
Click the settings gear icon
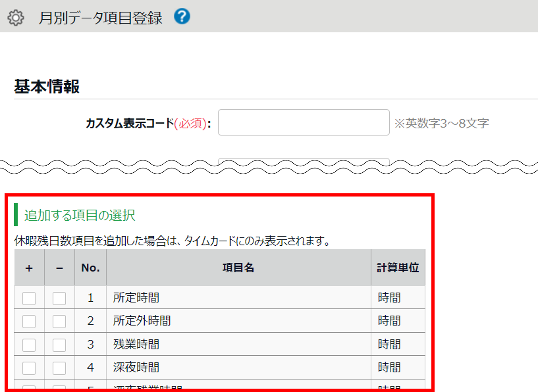(16, 18)
